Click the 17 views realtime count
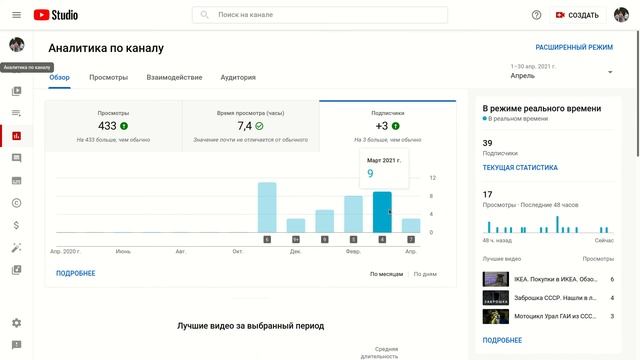This screenshot has height=360, width=640. tap(487, 195)
